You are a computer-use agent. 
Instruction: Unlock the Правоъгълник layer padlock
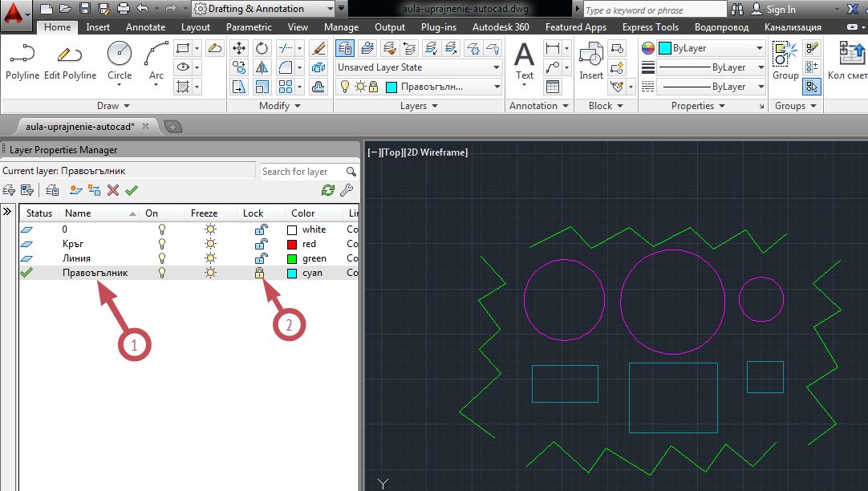coord(259,272)
